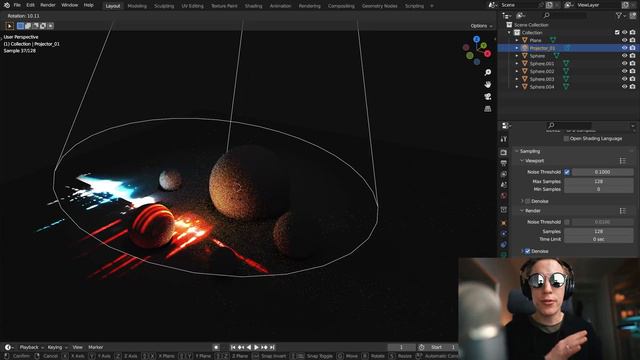Screen dimensions: 640x360
Task: Uncheck the Viewport Noise Threshold checkbox
Action: point(567,172)
